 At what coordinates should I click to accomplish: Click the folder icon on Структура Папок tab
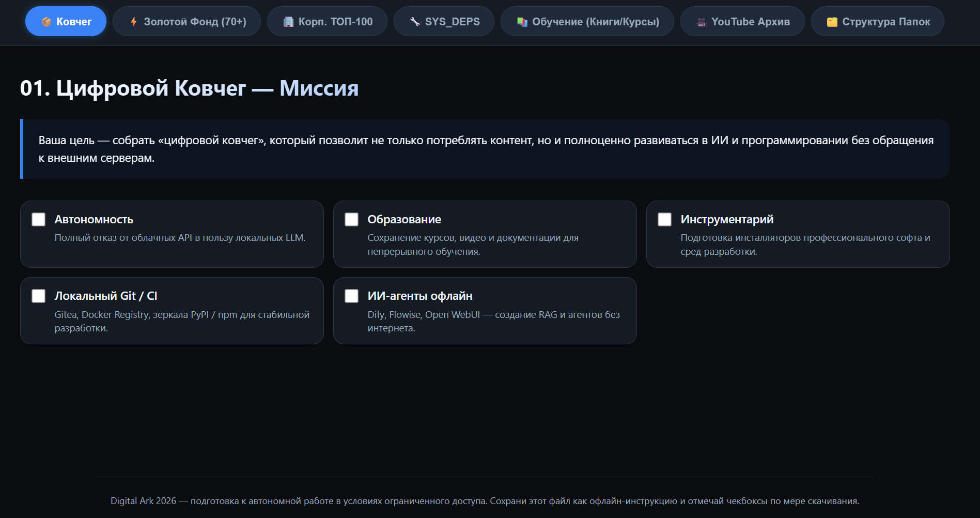832,22
